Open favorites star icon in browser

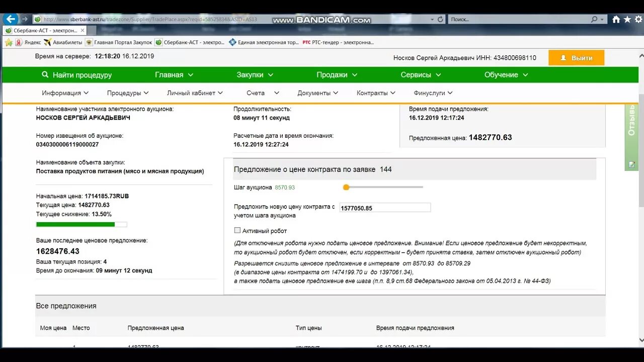[627, 20]
